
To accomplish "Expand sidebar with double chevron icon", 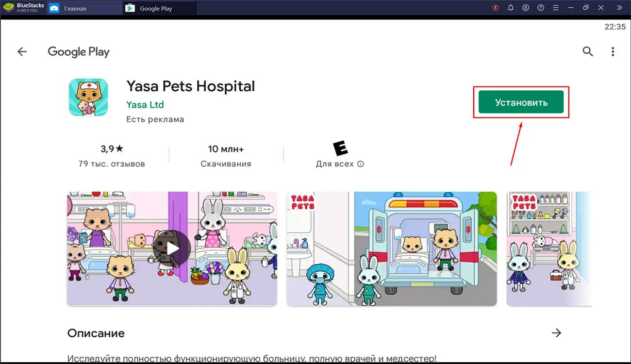I will pyautogui.click(x=619, y=8).
